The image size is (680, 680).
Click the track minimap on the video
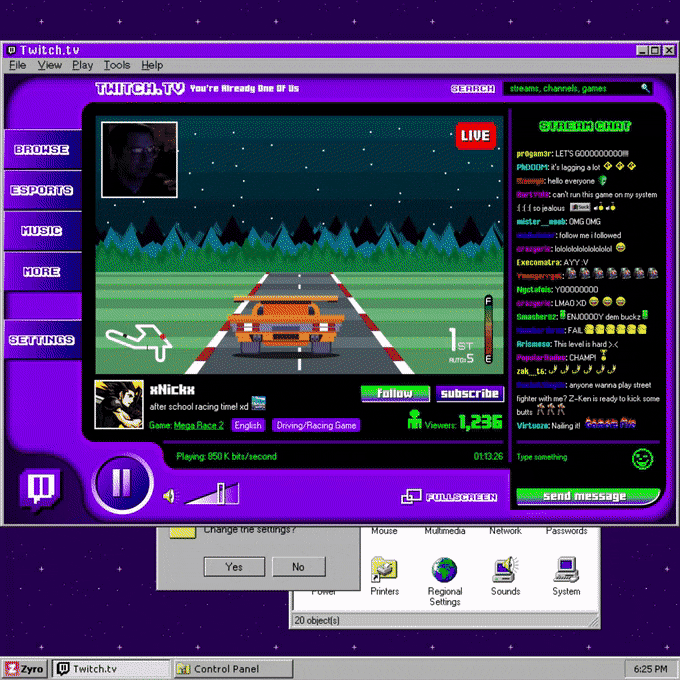click(139, 342)
